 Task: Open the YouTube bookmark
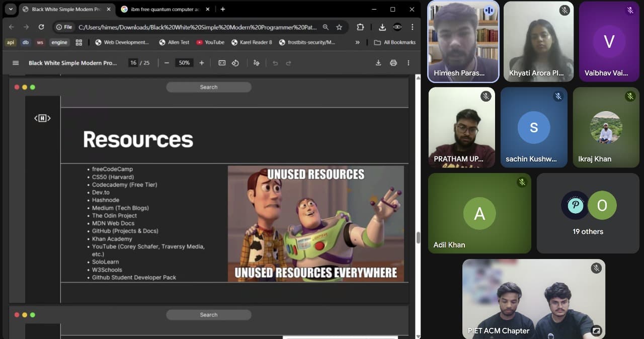[x=210, y=42]
